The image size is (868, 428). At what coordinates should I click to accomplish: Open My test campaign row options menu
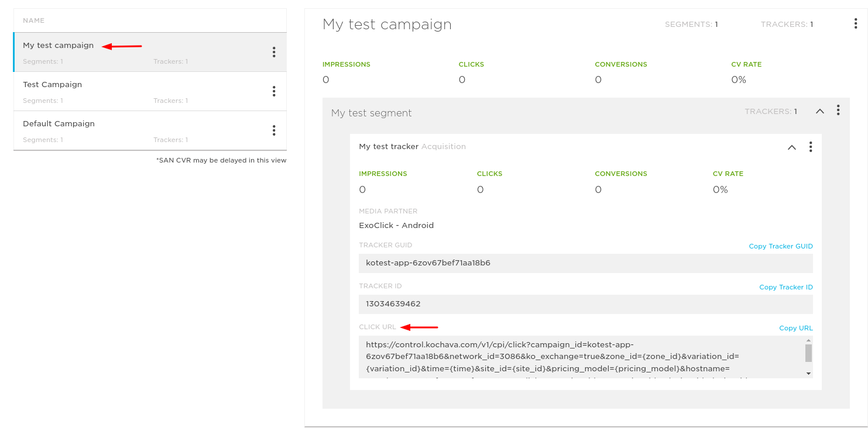[273, 52]
